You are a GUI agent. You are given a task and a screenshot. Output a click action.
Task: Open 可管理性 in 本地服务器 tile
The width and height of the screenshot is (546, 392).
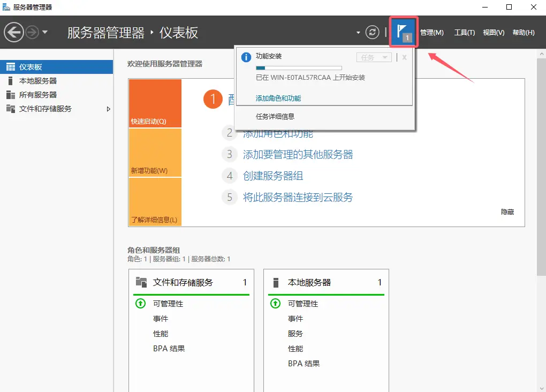tap(302, 304)
